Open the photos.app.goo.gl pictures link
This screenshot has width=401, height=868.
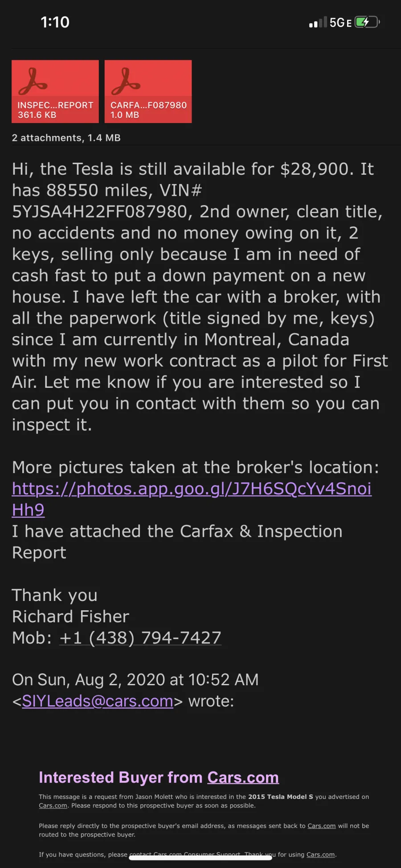[x=192, y=499]
